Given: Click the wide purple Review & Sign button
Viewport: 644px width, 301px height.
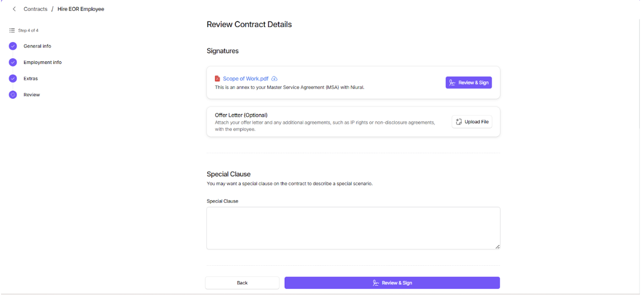Looking at the screenshot, I should pos(392,283).
